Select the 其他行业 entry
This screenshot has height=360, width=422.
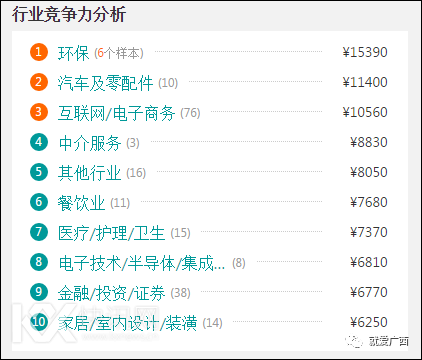point(89,173)
